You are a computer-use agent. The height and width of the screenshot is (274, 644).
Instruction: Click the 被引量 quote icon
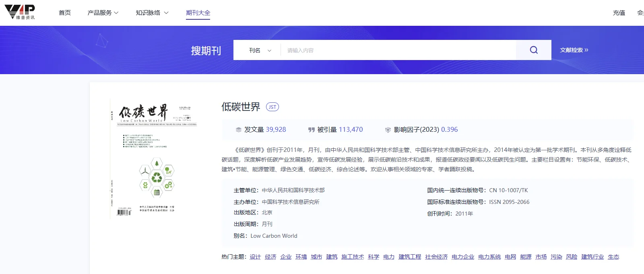(311, 130)
